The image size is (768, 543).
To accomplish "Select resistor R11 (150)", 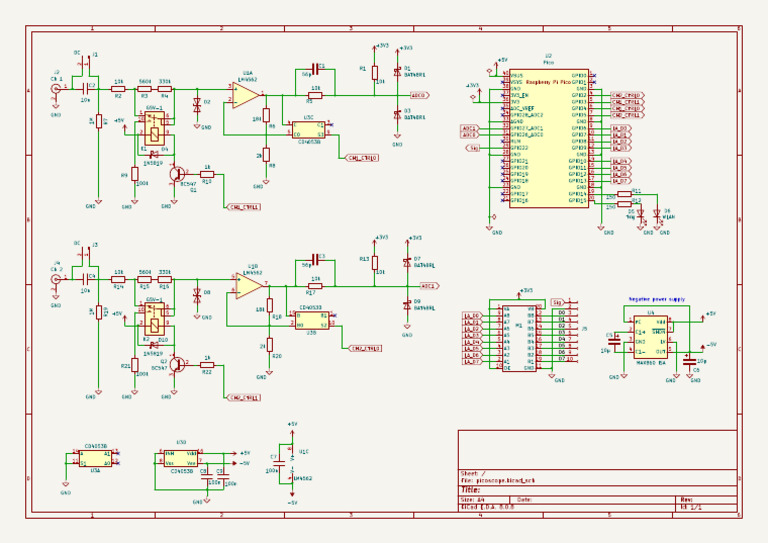I will [624, 194].
